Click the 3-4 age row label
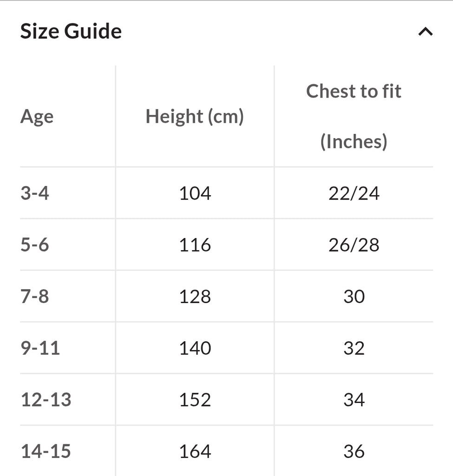Viewport: 453px width, 476px height. [x=34, y=193]
